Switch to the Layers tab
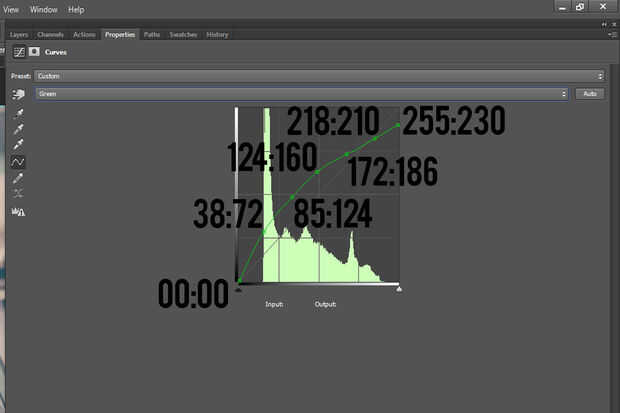This screenshot has width=620, height=413. [x=19, y=35]
